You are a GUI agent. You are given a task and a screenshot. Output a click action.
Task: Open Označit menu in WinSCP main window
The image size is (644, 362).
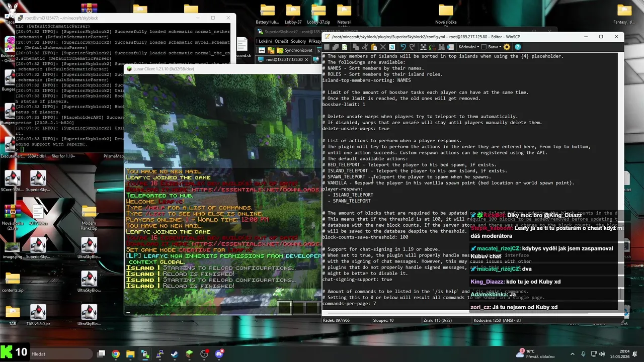click(x=281, y=41)
